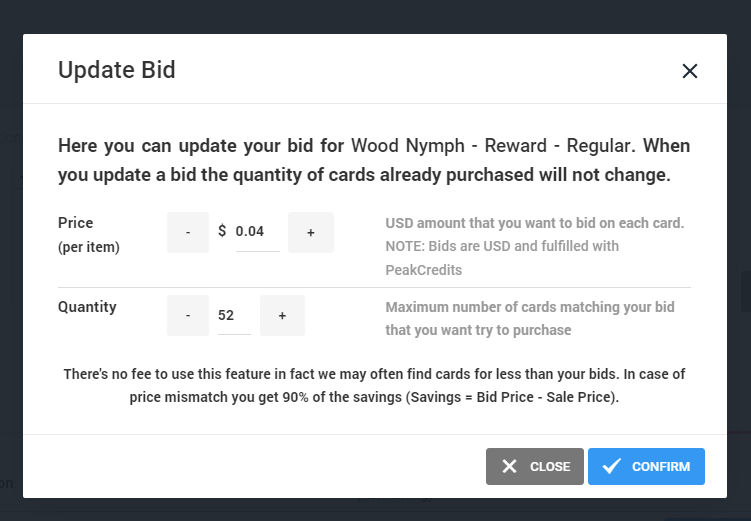Decrease the bid price with the minus button
751x521 pixels.
pyautogui.click(x=188, y=232)
